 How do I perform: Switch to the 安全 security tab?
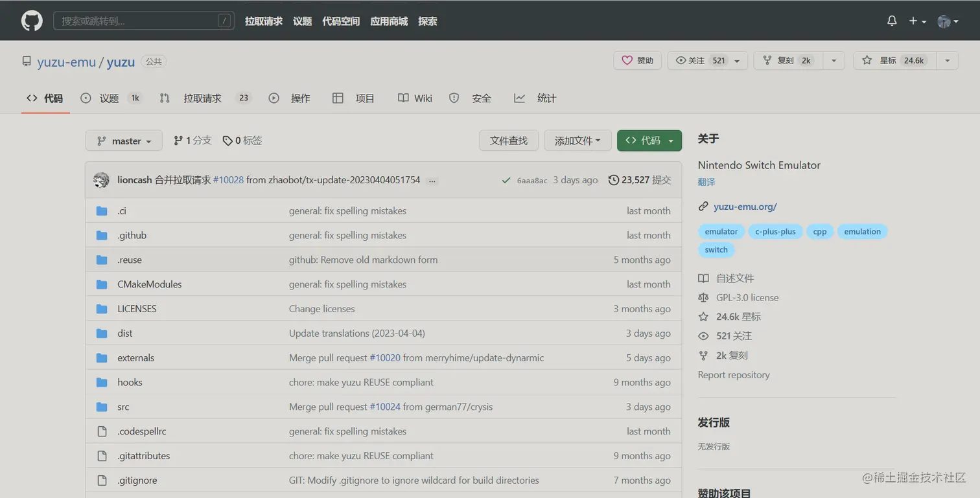471,98
